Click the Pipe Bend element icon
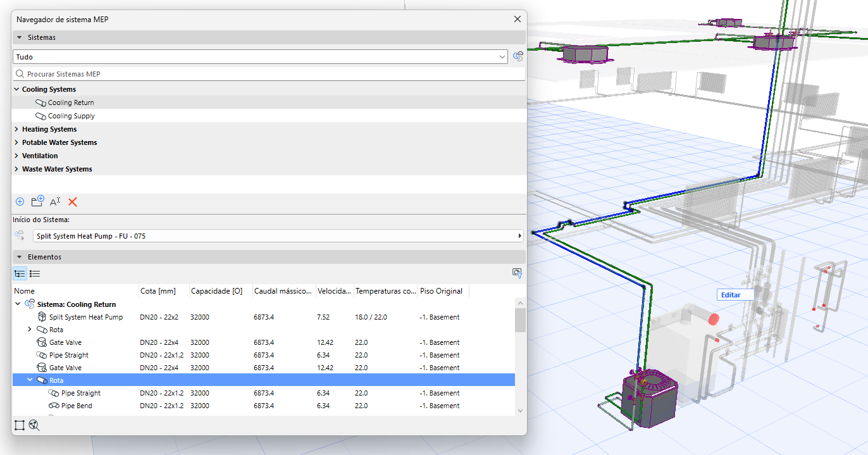The height and width of the screenshot is (455, 868). [x=54, y=406]
